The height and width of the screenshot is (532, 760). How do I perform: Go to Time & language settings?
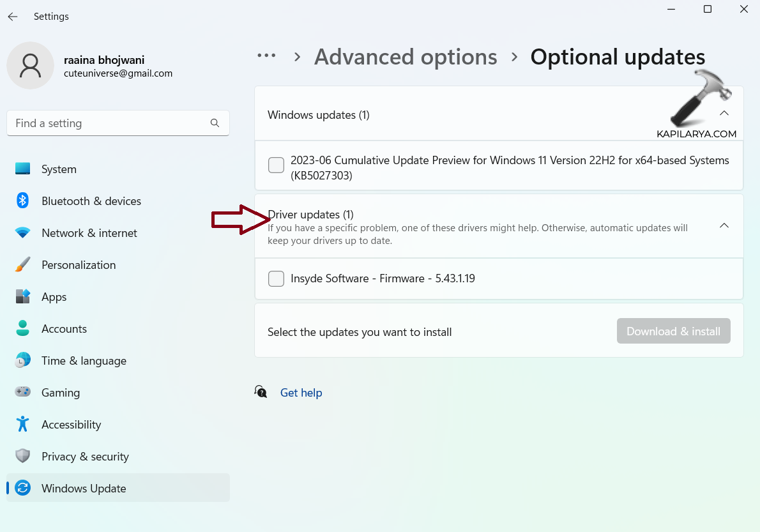[x=84, y=361]
